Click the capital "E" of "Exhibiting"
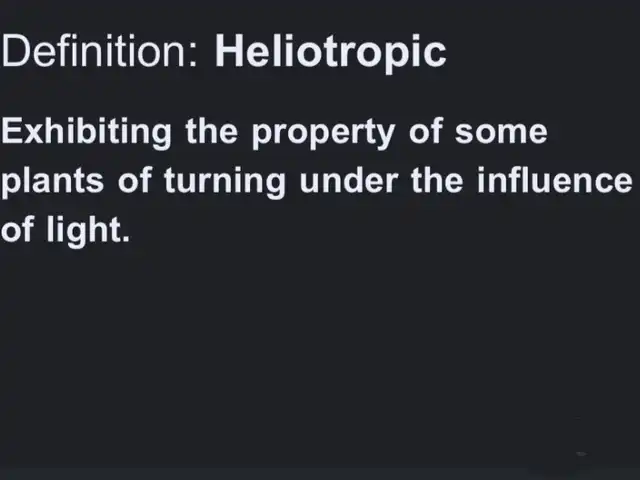 pos(12,131)
